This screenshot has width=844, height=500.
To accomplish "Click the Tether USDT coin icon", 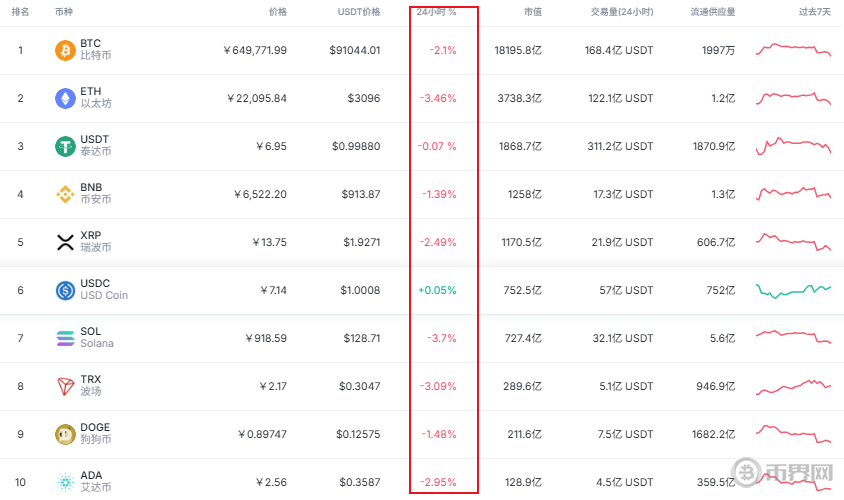I will coord(65,146).
